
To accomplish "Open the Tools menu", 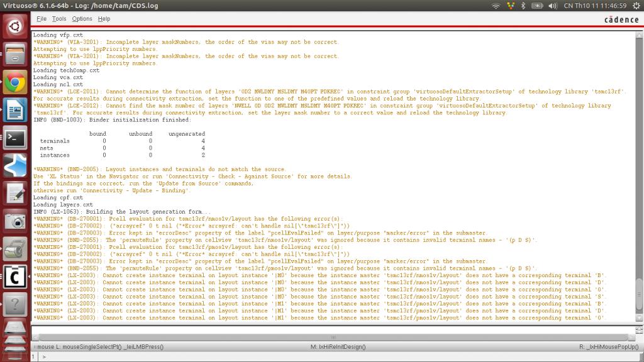I will click(58, 19).
